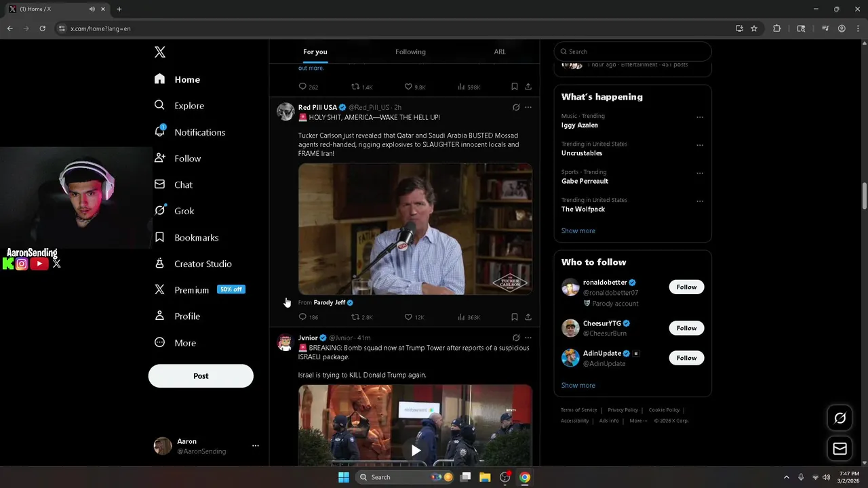Screen dimensions: 868x488
Task: Open more options on Red Pill USA post
Action: 528,107
